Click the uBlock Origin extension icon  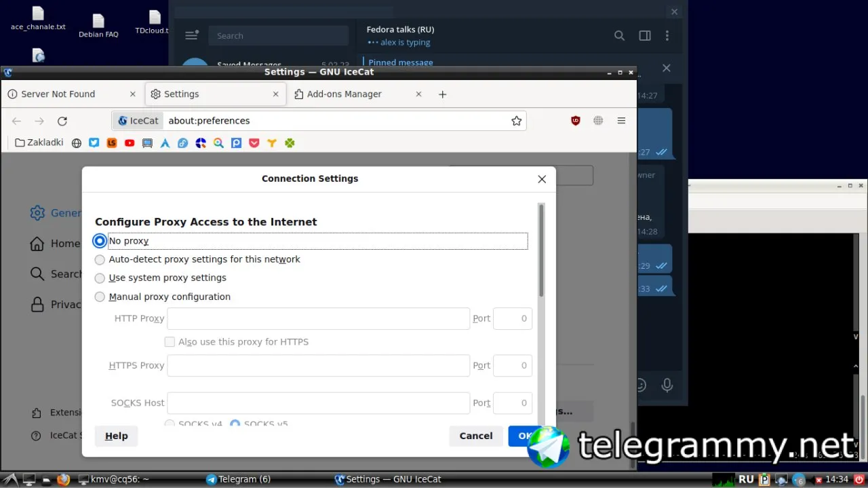pos(576,121)
